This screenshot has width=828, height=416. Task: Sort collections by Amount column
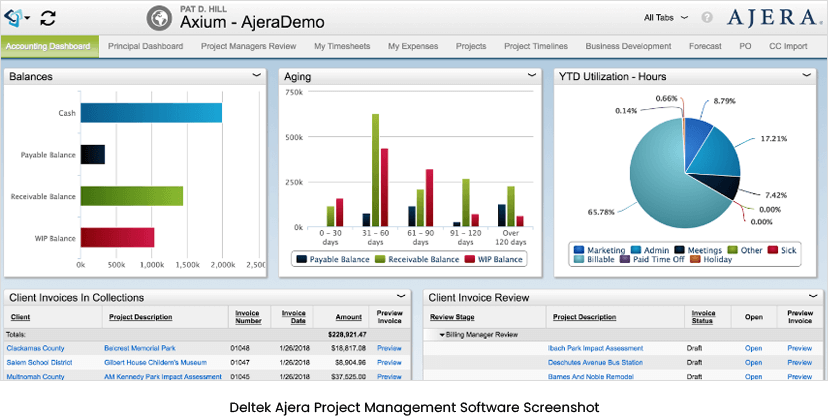[349, 317]
